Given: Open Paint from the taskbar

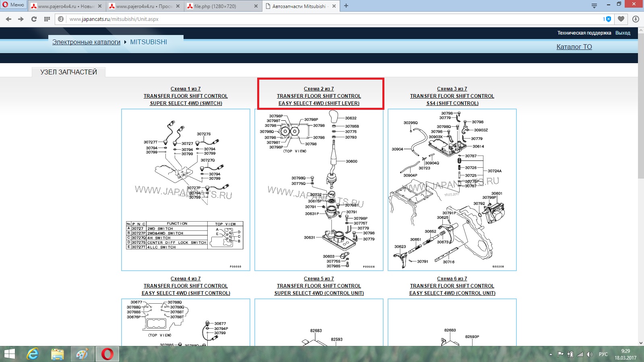Looking at the screenshot, I should (82, 354).
